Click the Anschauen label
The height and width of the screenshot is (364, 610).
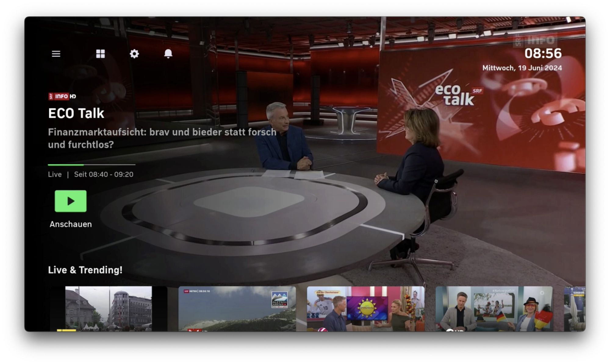(71, 224)
